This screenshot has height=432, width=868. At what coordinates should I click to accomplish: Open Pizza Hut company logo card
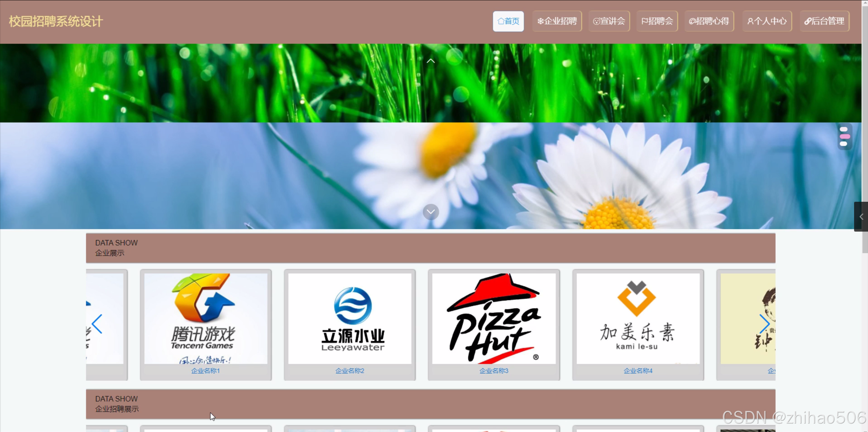coord(494,318)
